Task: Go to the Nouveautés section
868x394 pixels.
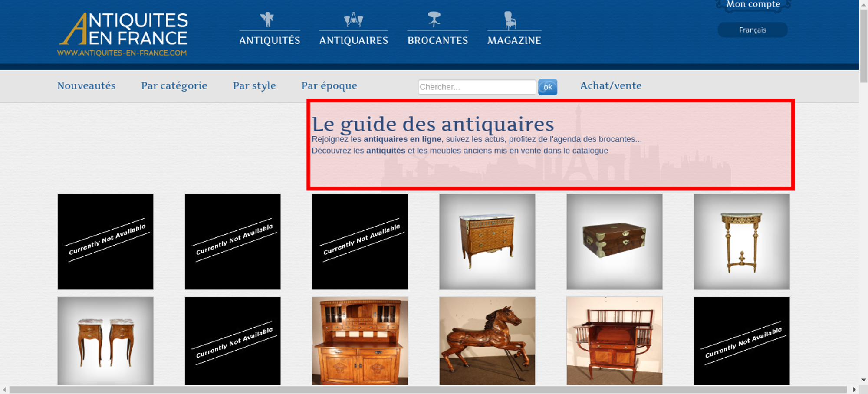Action: pos(86,86)
